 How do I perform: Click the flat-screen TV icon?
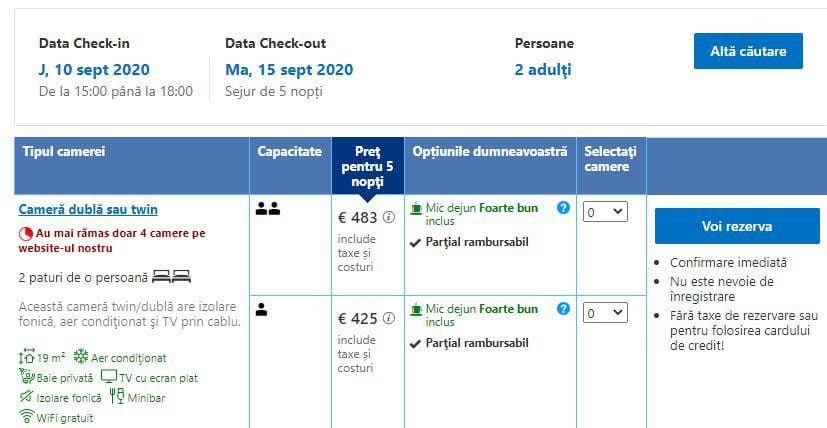point(109,376)
